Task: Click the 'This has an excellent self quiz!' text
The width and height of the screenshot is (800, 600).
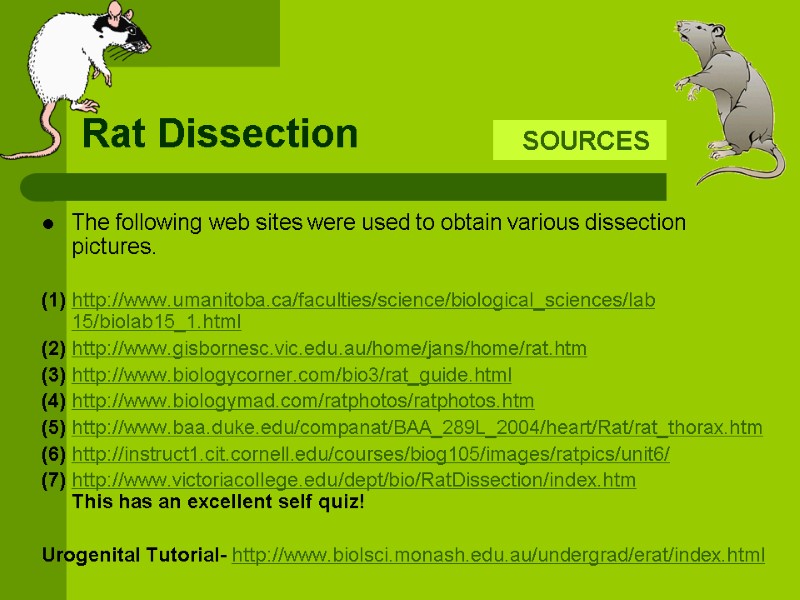Action: tap(219, 501)
